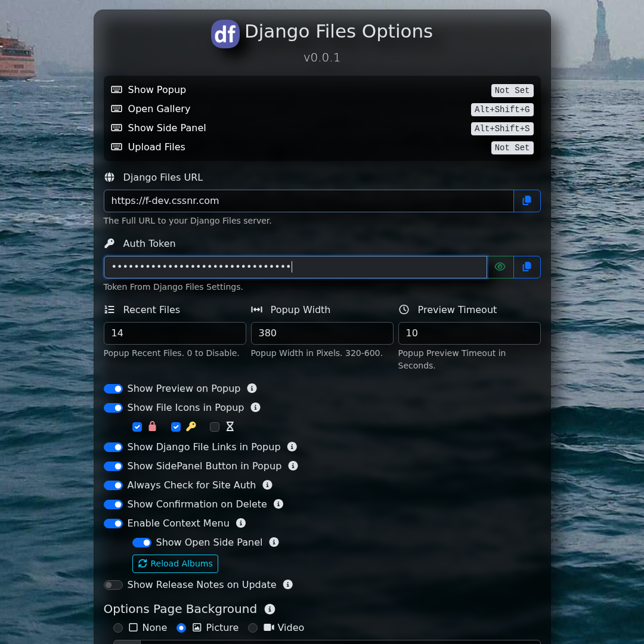Focus the Popup Width field
This screenshot has width=644, height=644.
point(322,333)
